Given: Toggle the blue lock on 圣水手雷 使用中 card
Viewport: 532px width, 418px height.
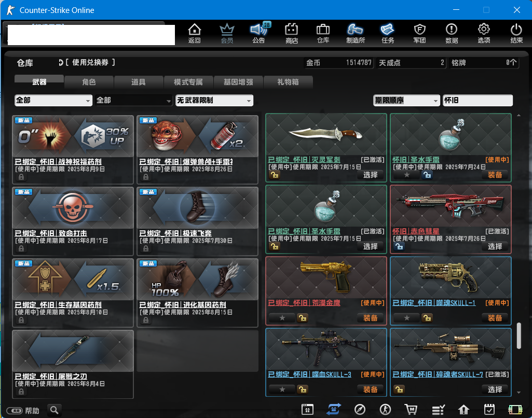Looking at the screenshot, I should [x=427, y=175].
